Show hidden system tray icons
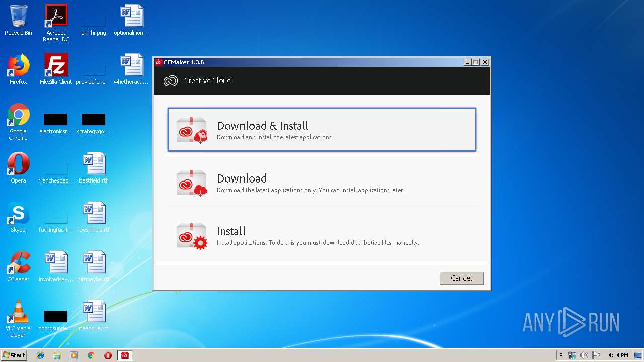The width and height of the screenshot is (644, 362). (561, 355)
